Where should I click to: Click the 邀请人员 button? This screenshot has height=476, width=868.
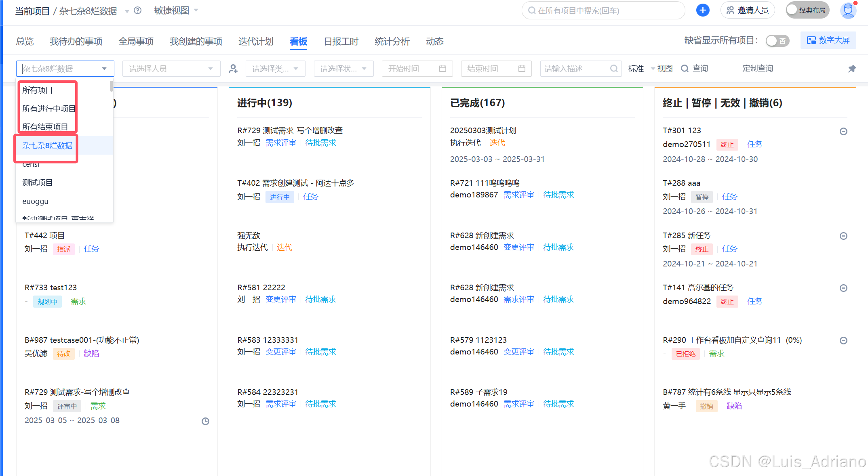[x=747, y=10]
